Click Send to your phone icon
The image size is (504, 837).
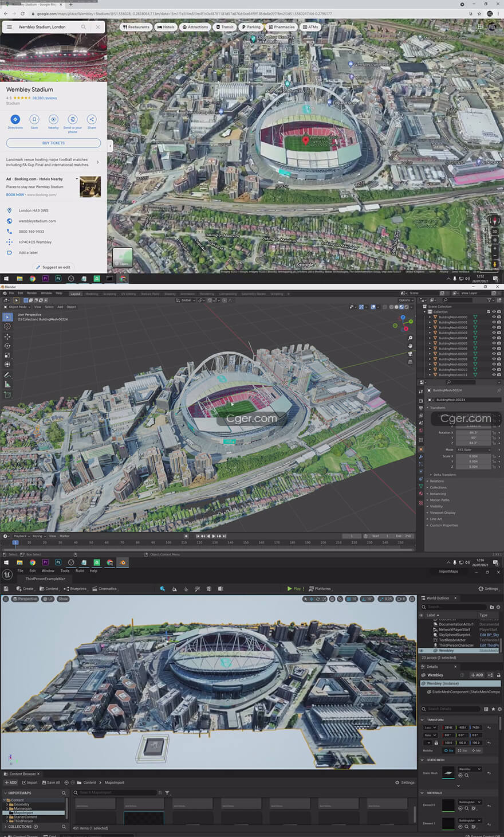coord(72,119)
